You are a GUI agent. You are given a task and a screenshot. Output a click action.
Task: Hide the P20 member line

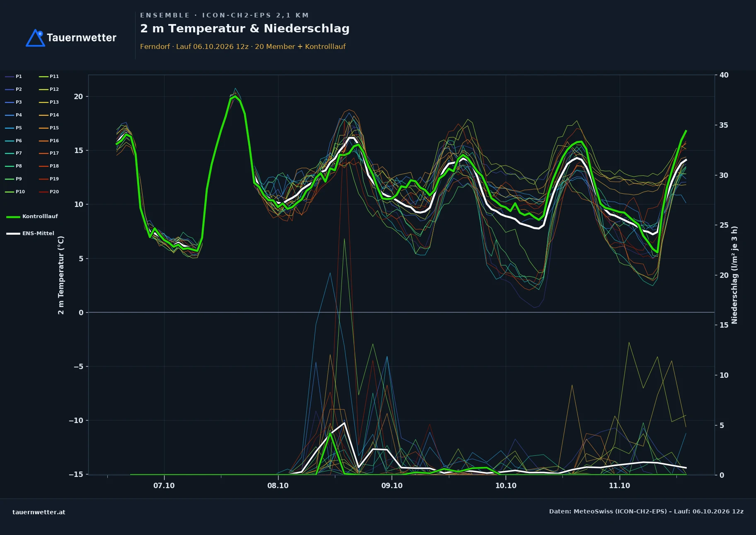(49, 192)
